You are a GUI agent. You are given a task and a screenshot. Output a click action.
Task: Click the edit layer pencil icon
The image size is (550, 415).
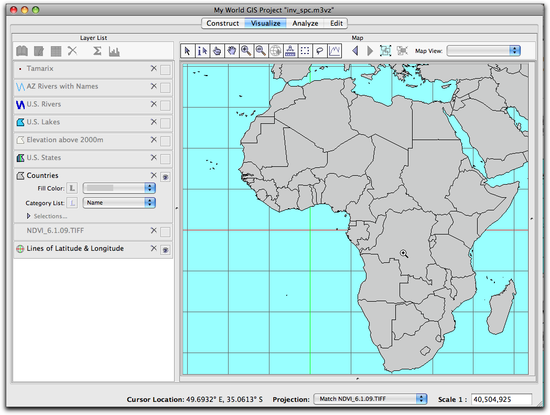tap(39, 52)
